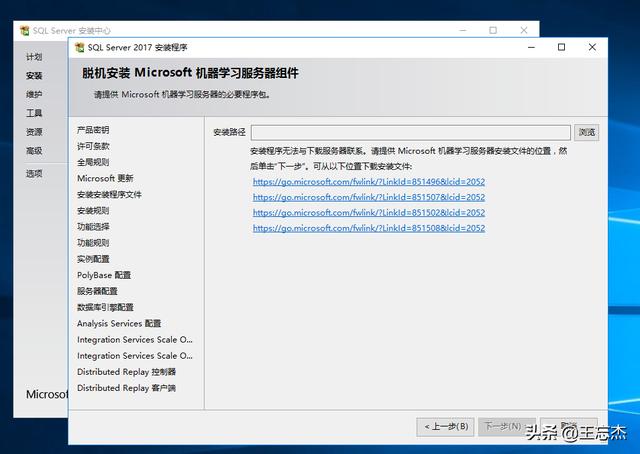Select 许可条款 step in the sidebar

pos(93,146)
